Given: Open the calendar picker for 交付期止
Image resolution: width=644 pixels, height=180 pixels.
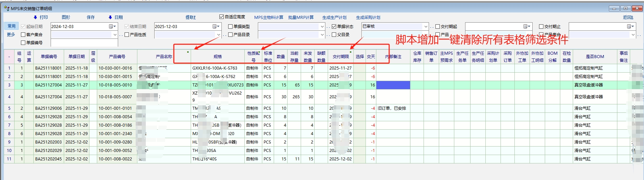Looking at the screenshot, I should pyautogui.click(x=630, y=26).
